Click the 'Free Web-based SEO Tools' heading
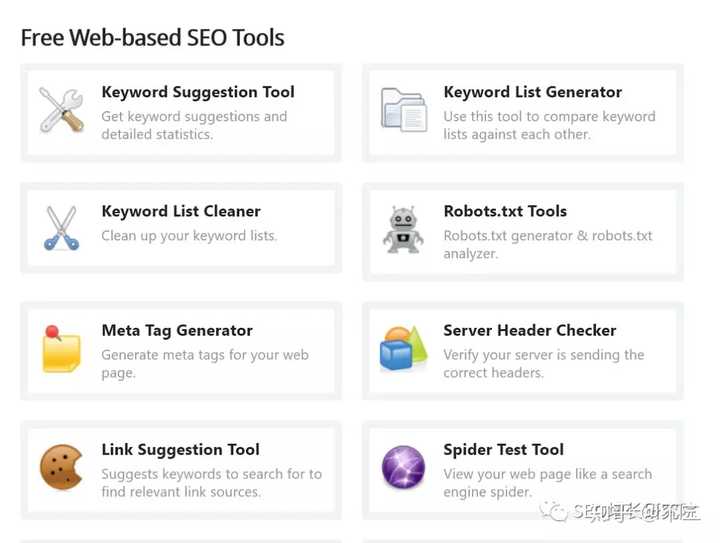The width and height of the screenshot is (720, 543). (153, 38)
